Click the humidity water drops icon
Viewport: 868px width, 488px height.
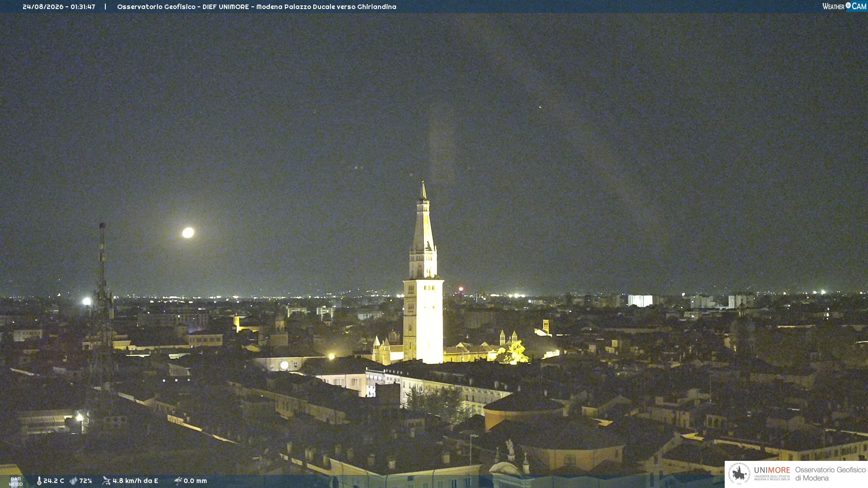73,481
